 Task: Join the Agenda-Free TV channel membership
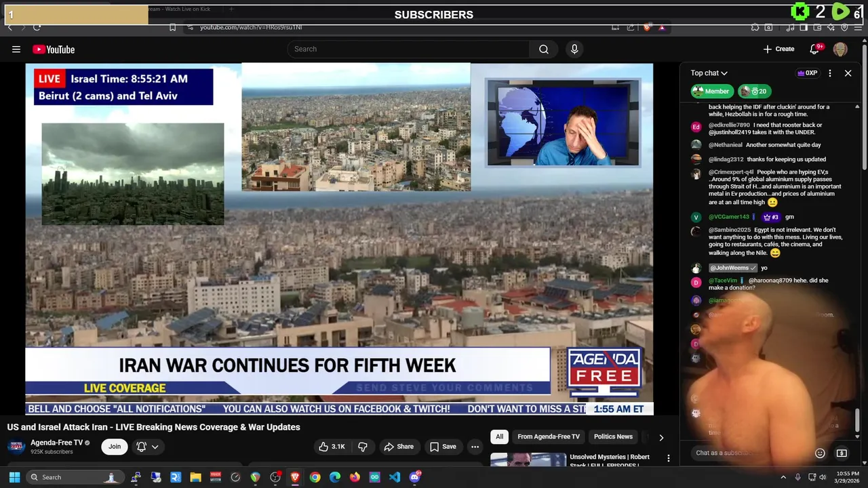point(115,446)
